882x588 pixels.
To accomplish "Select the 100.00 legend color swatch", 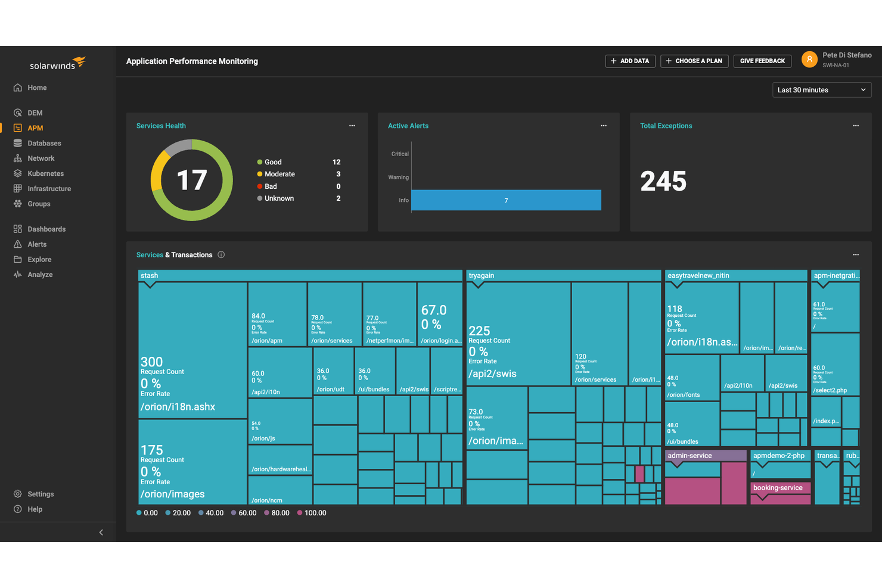I will click(301, 512).
